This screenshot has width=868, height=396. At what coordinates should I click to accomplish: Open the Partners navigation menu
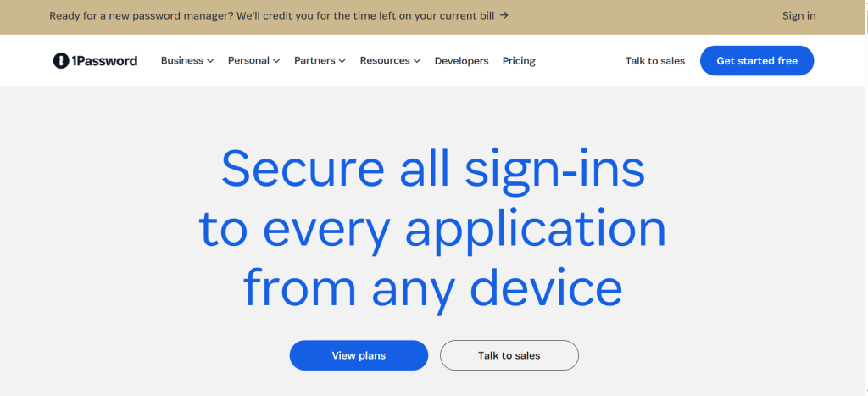(314, 61)
